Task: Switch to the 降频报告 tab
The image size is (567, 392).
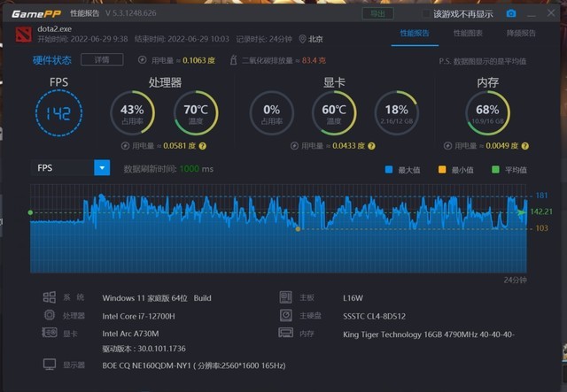Action: (521, 34)
